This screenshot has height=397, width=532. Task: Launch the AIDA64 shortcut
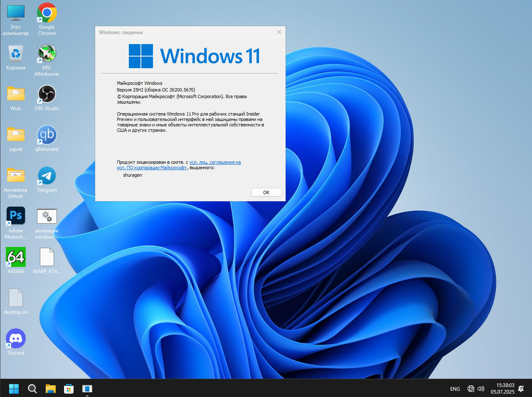(x=16, y=261)
